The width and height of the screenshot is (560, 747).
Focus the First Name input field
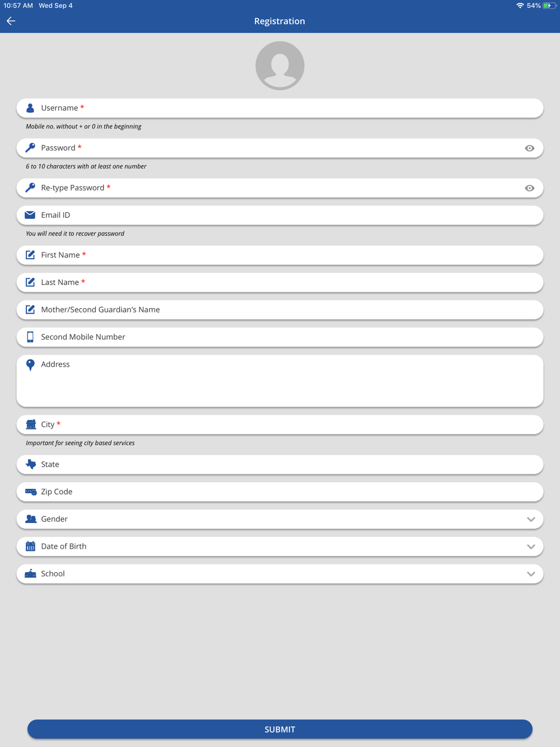tap(280, 255)
